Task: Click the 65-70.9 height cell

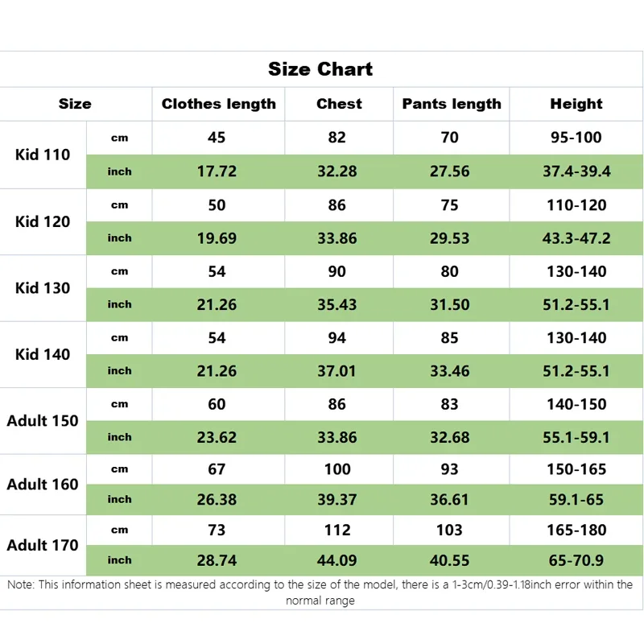Action: [x=576, y=560]
